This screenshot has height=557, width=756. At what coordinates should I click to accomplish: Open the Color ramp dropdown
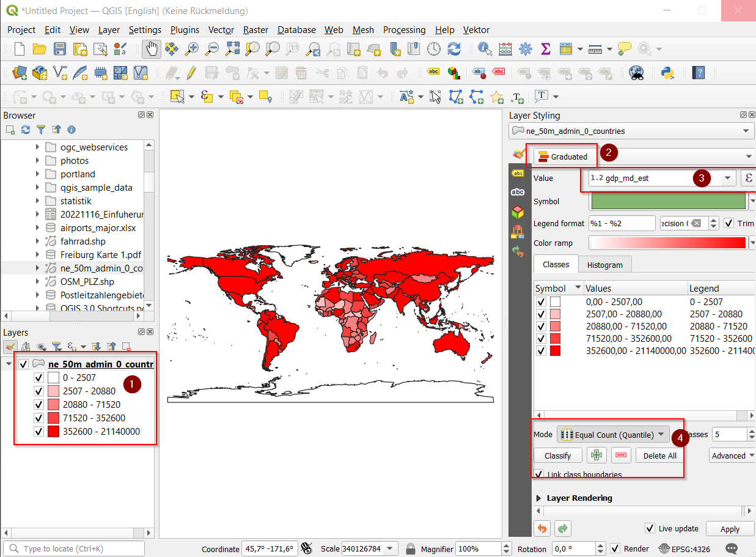click(x=752, y=243)
